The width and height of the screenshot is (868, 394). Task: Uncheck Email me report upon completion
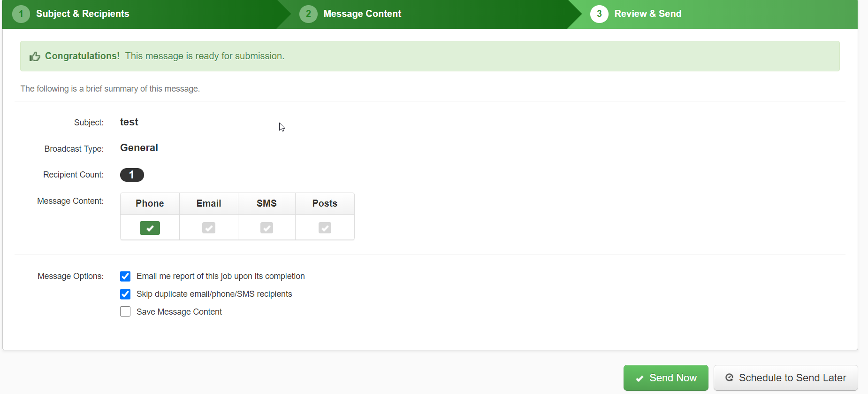tap(125, 276)
